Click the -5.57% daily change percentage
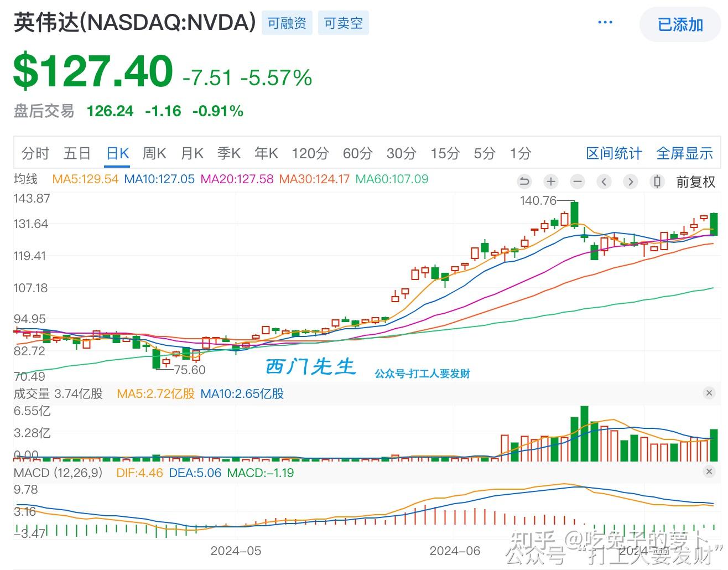This screenshot has height=570, width=728. pos(277,77)
